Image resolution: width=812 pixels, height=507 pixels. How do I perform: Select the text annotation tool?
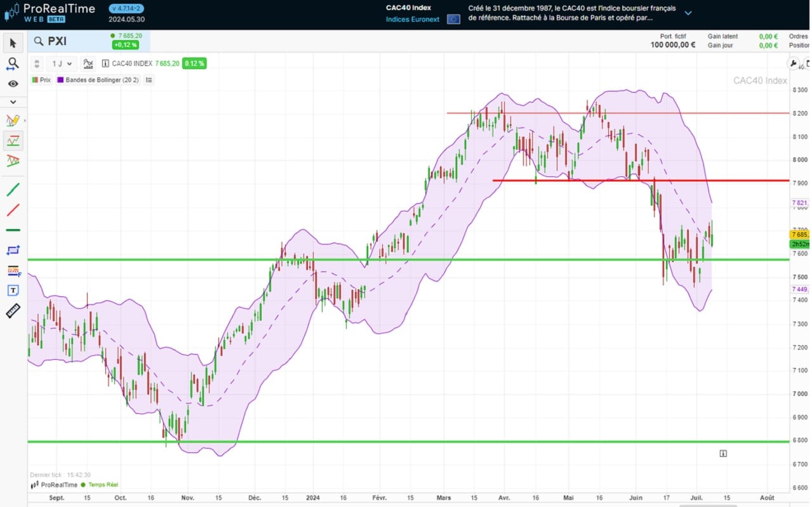[x=13, y=290]
